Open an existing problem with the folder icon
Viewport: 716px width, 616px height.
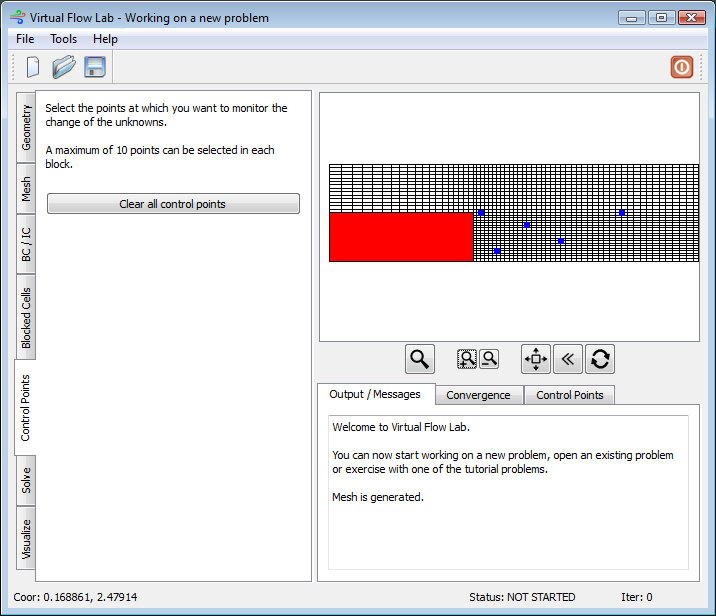click(x=63, y=67)
